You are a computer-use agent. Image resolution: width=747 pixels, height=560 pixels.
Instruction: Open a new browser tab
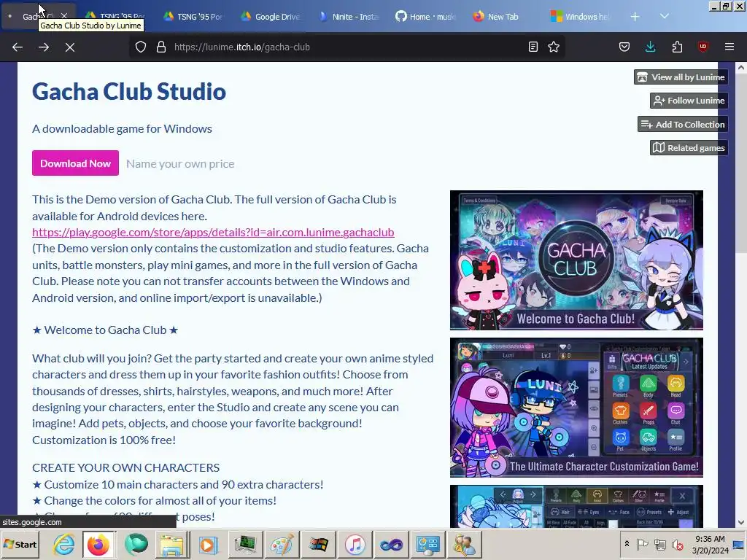point(635,17)
